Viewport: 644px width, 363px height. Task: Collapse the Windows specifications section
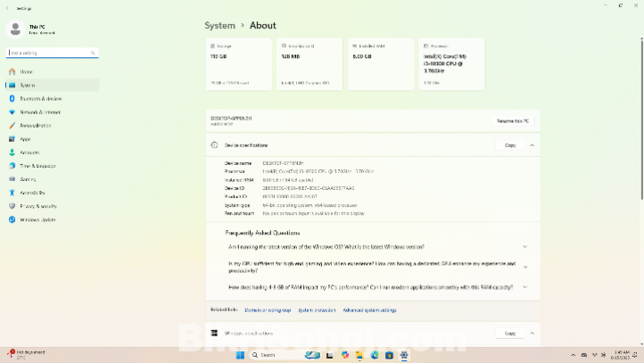(x=532, y=334)
